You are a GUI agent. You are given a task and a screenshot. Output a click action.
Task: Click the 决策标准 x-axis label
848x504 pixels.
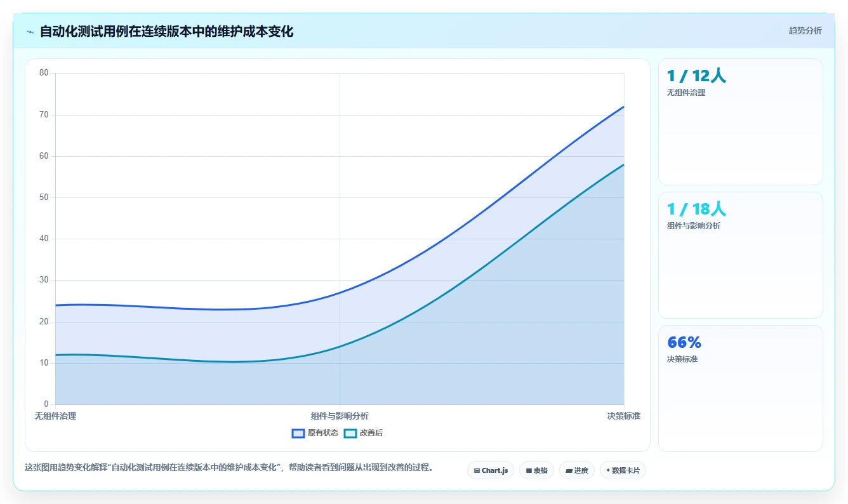coord(623,416)
